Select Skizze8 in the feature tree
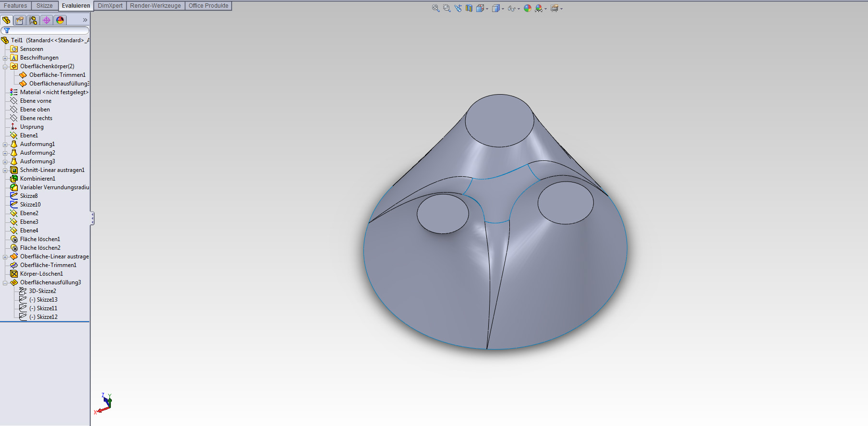868x426 pixels. click(29, 196)
